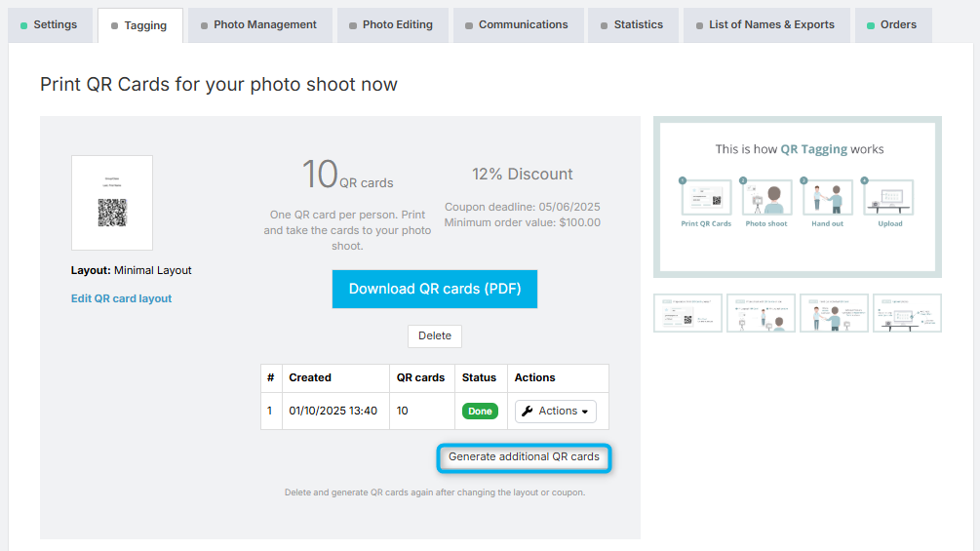
Task: Click the Hand out step icon
Action: (x=828, y=197)
